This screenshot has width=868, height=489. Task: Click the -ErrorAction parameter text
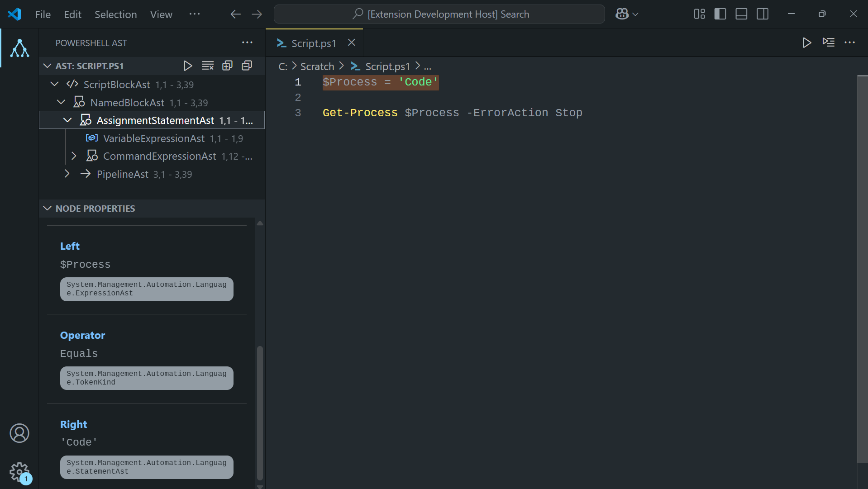(507, 113)
